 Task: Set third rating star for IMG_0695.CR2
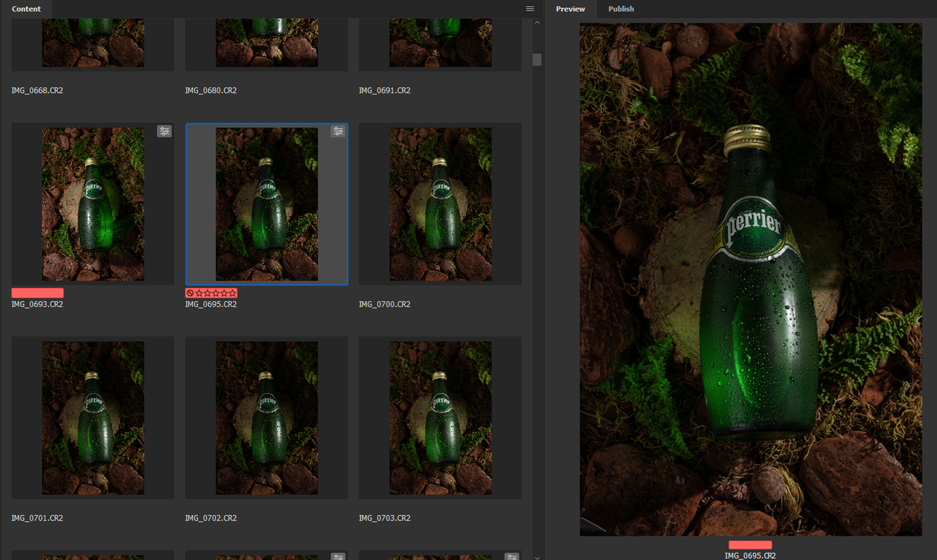pos(216,293)
